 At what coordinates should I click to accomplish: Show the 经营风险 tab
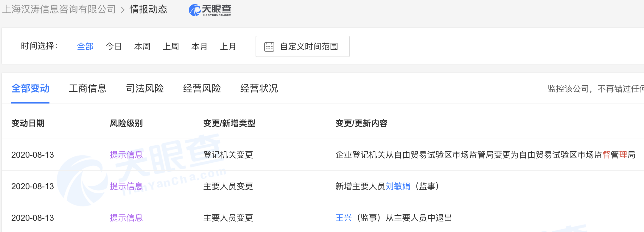tap(202, 89)
